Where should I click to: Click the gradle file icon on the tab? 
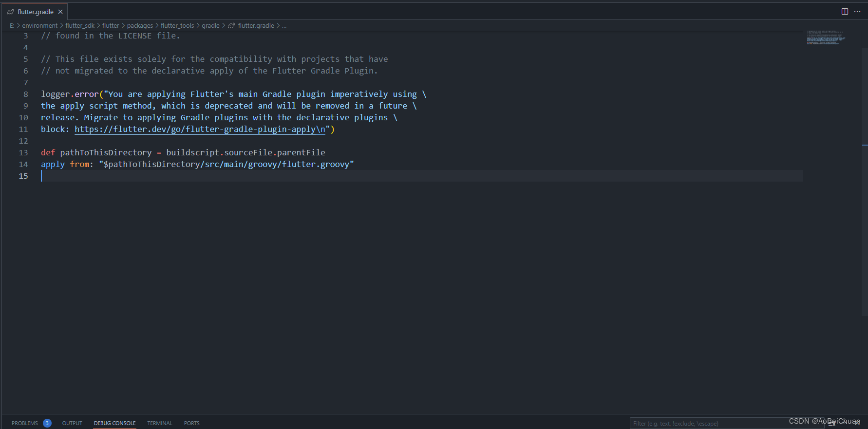pyautogui.click(x=11, y=11)
